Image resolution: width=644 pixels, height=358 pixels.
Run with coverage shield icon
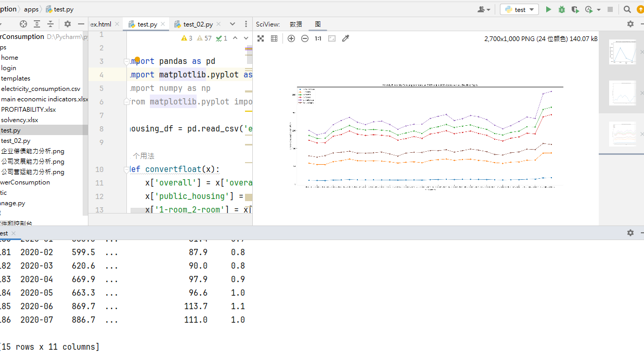(575, 9)
